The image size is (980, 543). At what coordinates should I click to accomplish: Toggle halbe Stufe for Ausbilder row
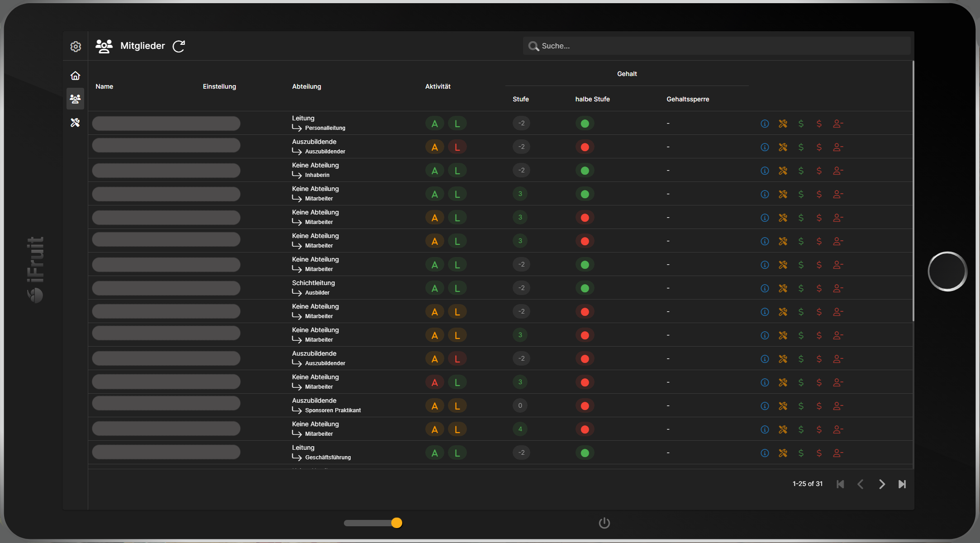(x=585, y=288)
